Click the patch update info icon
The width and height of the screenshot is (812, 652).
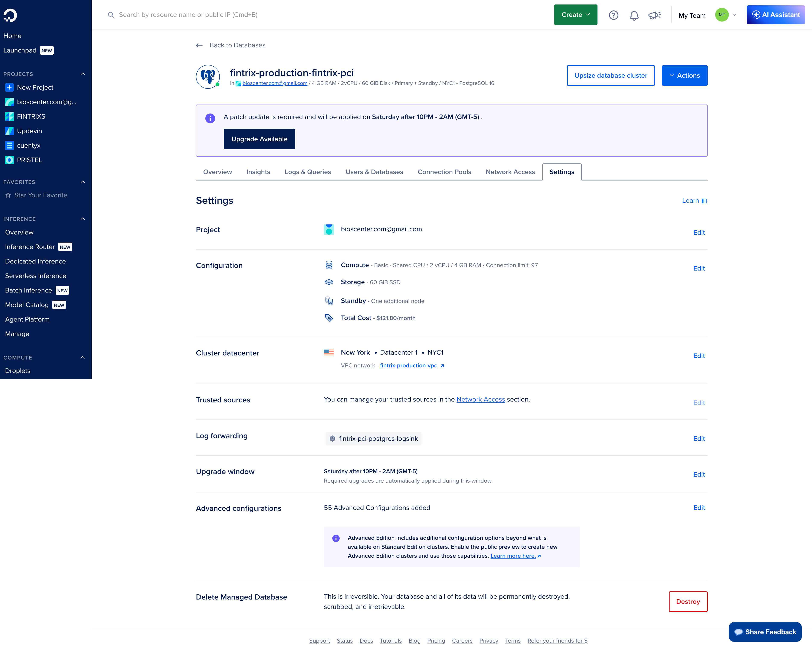(210, 118)
